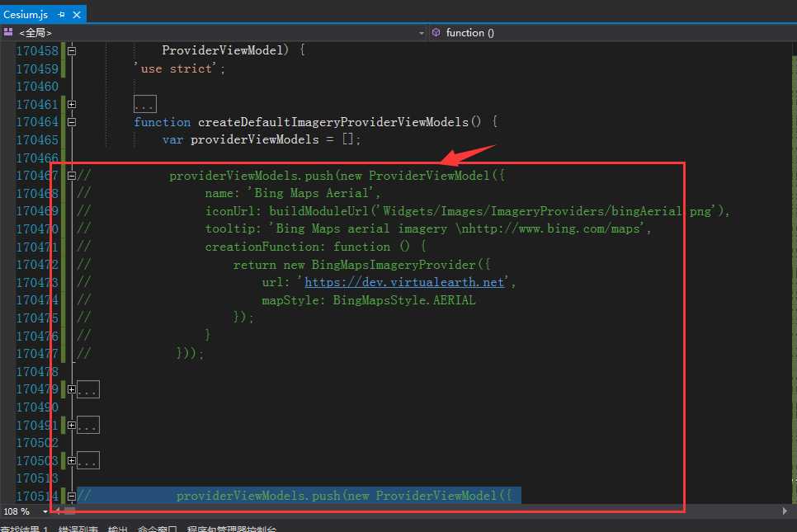Click 'mapStyle: BingMapsStyle.AERIAL' text
The width and height of the screenshot is (797, 532).
[369, 300]
